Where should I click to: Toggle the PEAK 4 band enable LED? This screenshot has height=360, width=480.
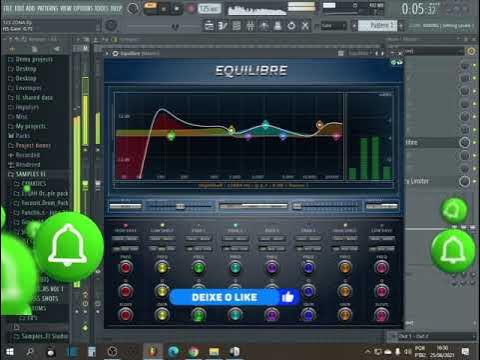point(308,225)
